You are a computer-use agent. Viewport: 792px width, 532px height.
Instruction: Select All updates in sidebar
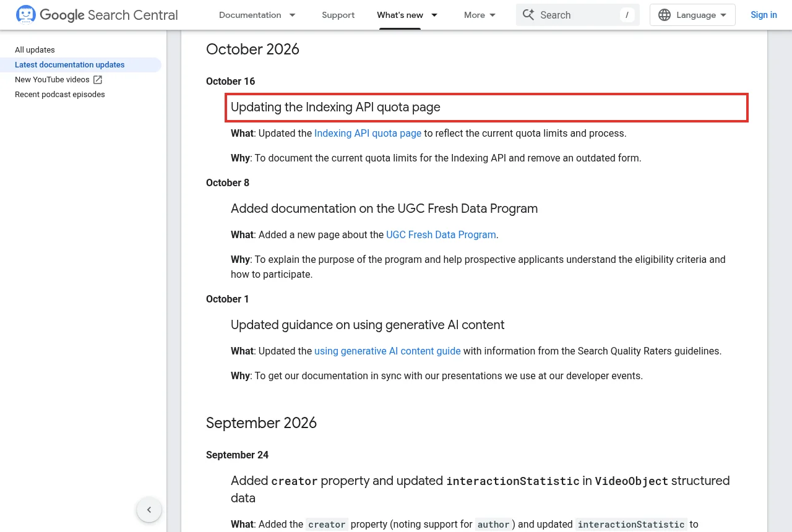35,50
